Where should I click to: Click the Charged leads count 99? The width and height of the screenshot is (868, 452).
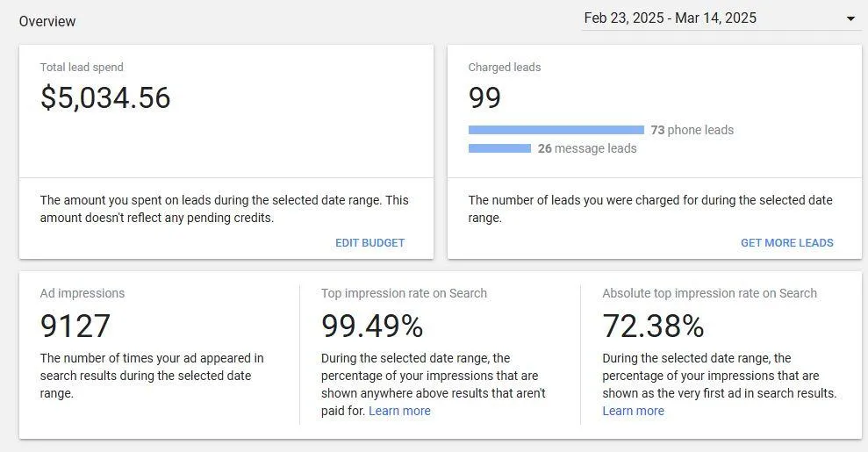(484, 98)
